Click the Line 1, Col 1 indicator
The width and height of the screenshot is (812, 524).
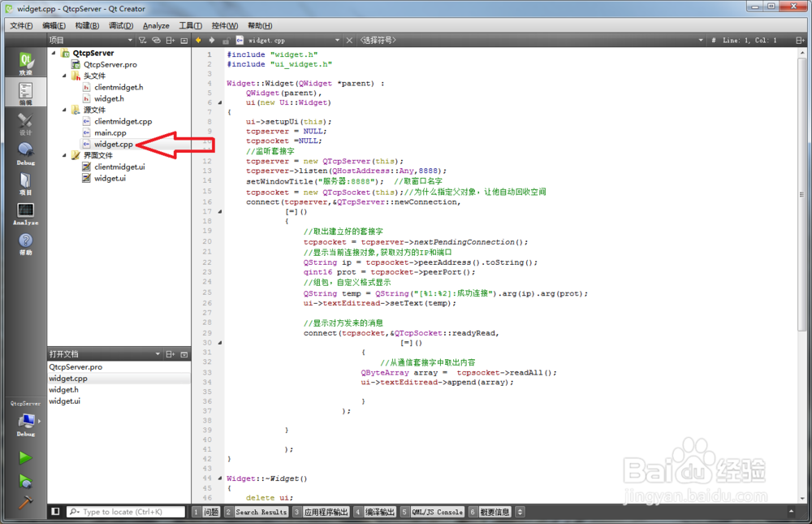pyautogui.click(x=749, y=40)
